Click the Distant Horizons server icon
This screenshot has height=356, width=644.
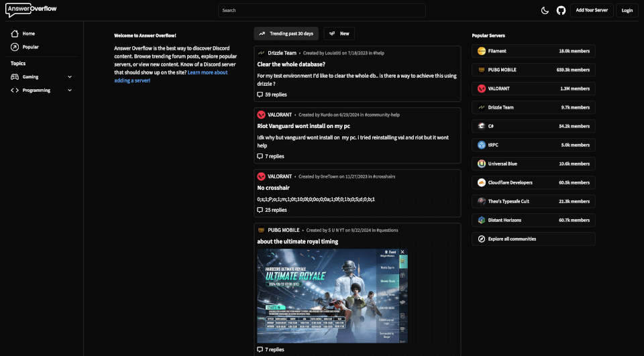[x=482, y=221]
